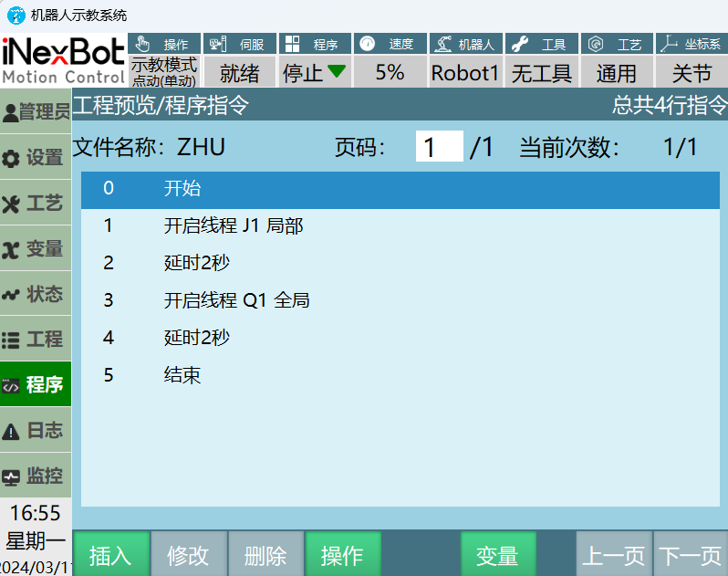728x576 pixels.
Task: Open the 设置 settings sidebar tab
Action: point(36,158)
